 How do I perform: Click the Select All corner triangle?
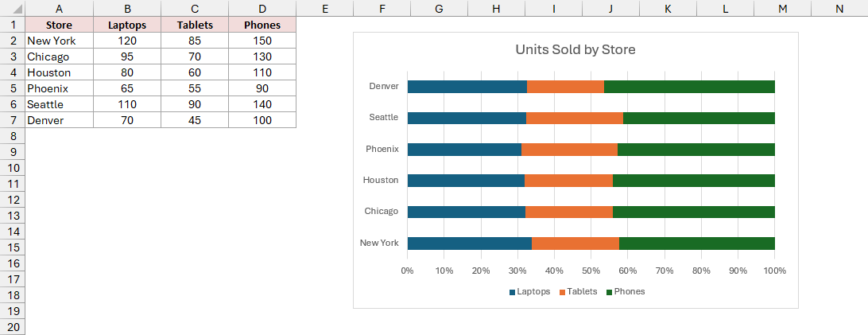click(x=12, y=8)
